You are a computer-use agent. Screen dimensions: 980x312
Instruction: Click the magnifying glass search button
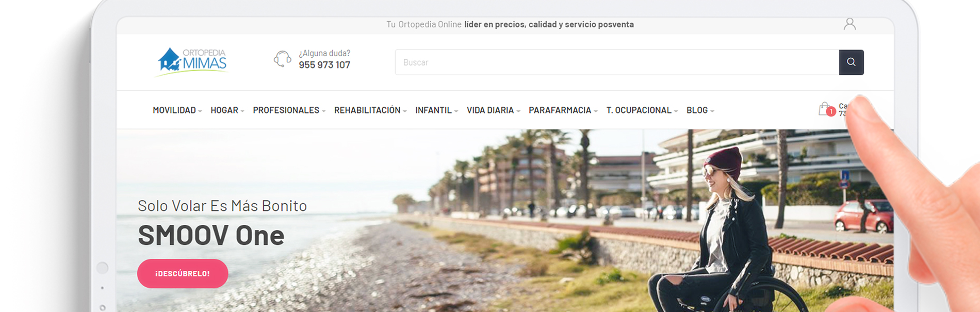(x=851, y=62)
